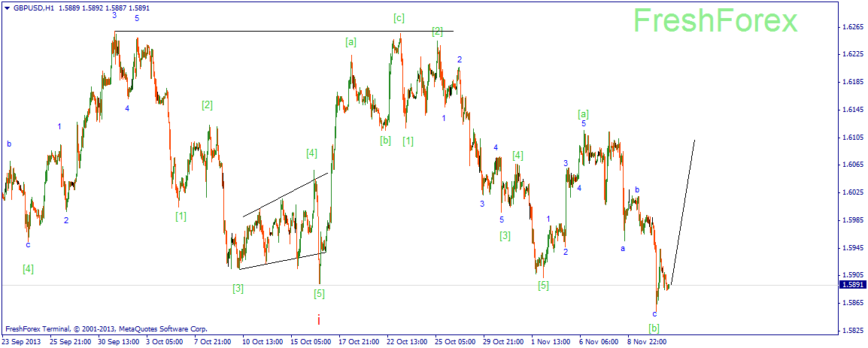This screenshot has height=348, width=868.
Task: Click the 1.6185 price axis label
Action: click(852, 82)
